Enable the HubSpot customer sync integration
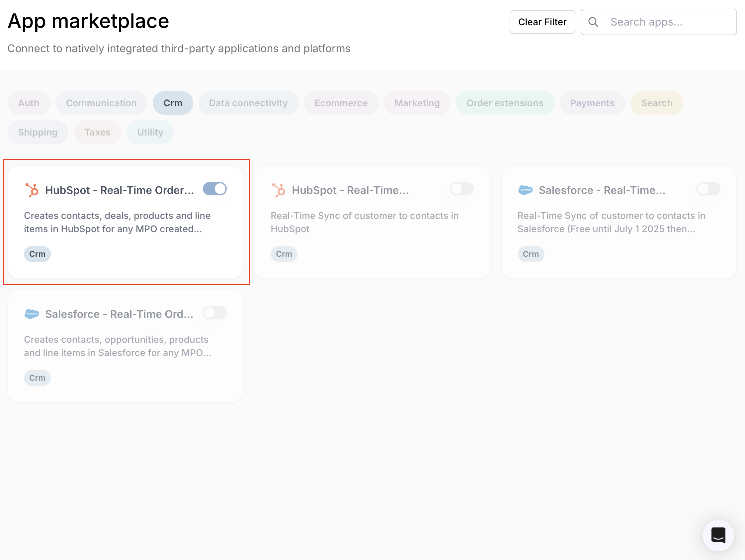 (461, 189)
